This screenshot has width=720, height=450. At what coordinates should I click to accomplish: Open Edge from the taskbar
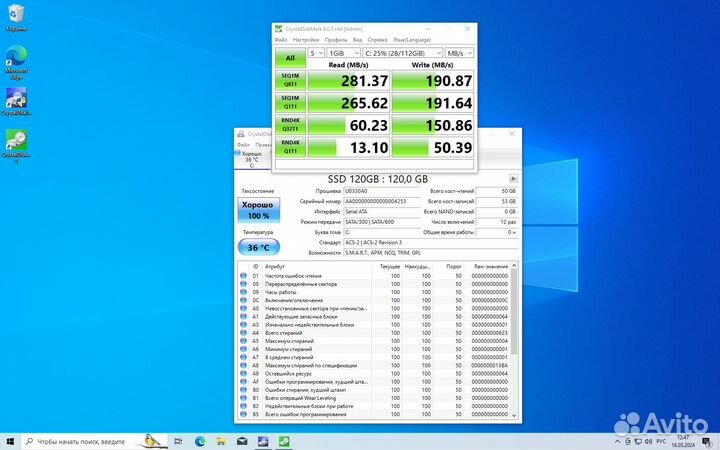200,441
